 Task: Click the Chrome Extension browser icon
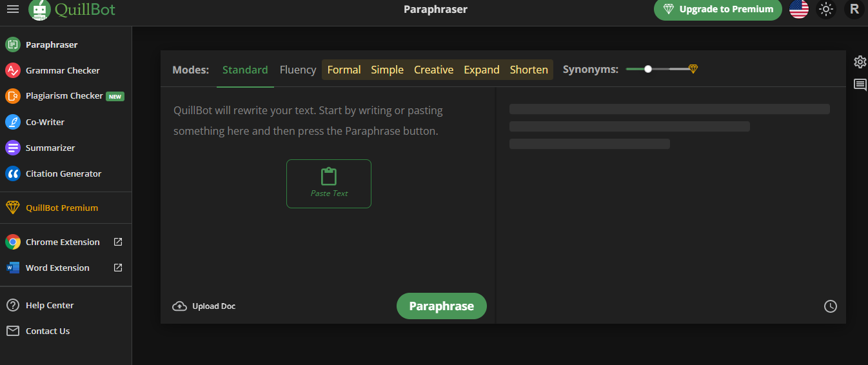point(13,242)
